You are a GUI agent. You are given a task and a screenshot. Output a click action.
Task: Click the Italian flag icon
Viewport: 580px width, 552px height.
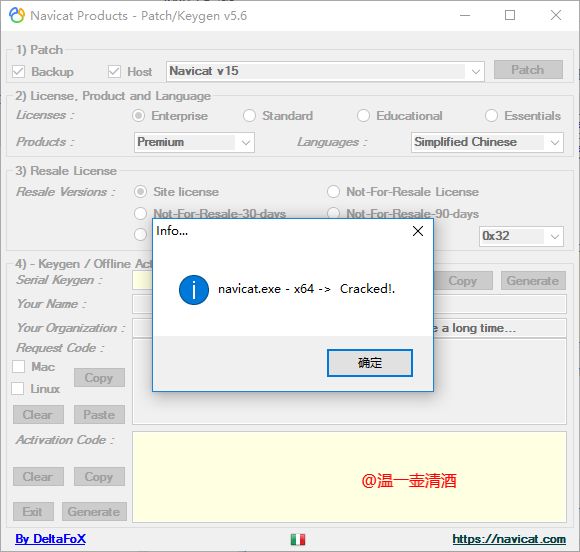tap(298, 539)
